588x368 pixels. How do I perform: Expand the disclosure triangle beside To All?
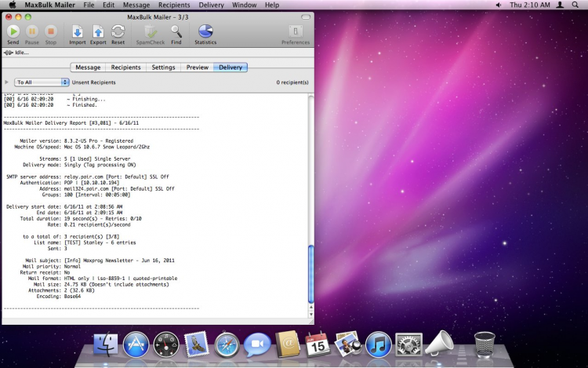tap(6, 82)
